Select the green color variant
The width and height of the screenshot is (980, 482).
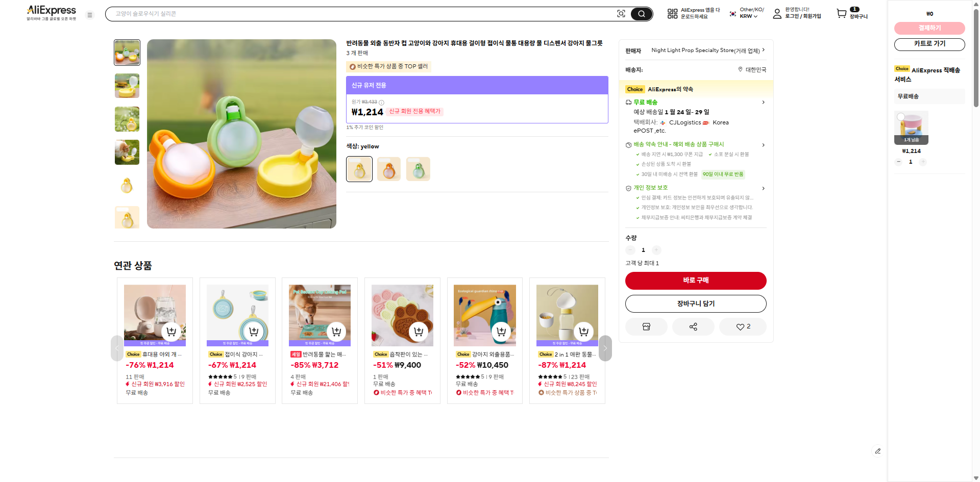[418, 169]
